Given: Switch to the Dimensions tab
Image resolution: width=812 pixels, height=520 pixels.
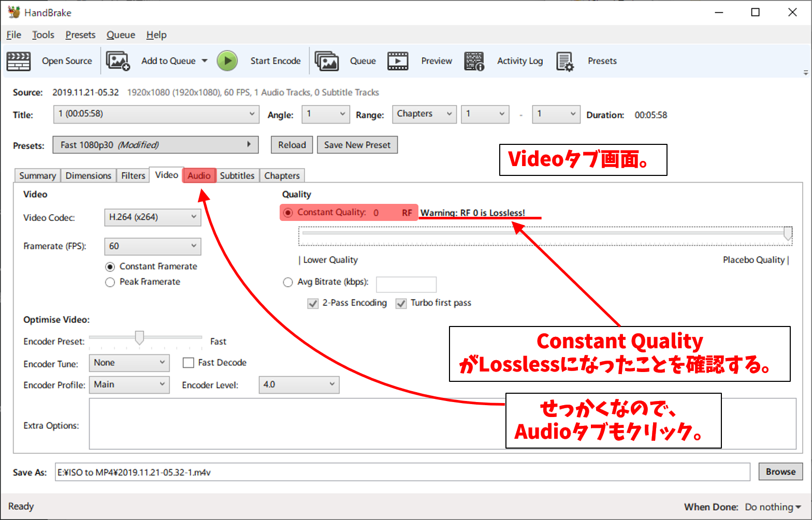Looking at the screenshot, I should [x=89, y=175].
